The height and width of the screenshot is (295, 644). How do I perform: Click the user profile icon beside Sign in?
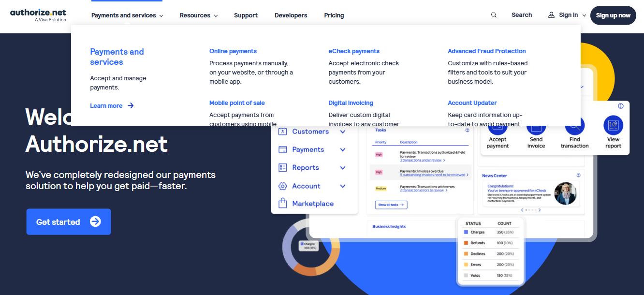click(551, 15)
